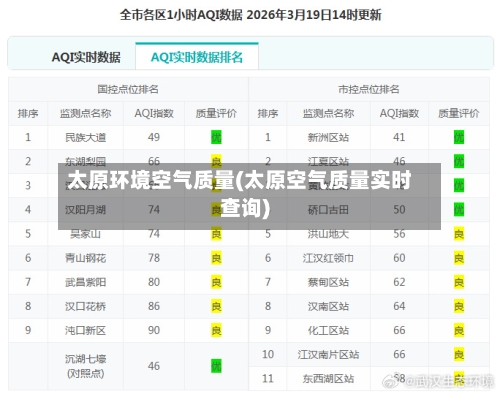This screenshot has height=394, width=500.
Task: Click AQI value 78 for 青山钢花
Action: (154, 258)
